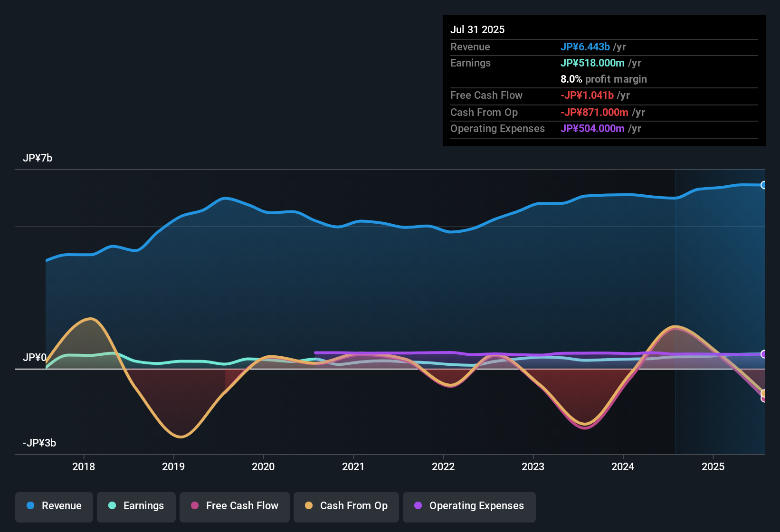Click the -JP¥1.041b Free Cash Flow value
This screenshot has width=780, height=532.
[x=587, y=95]
